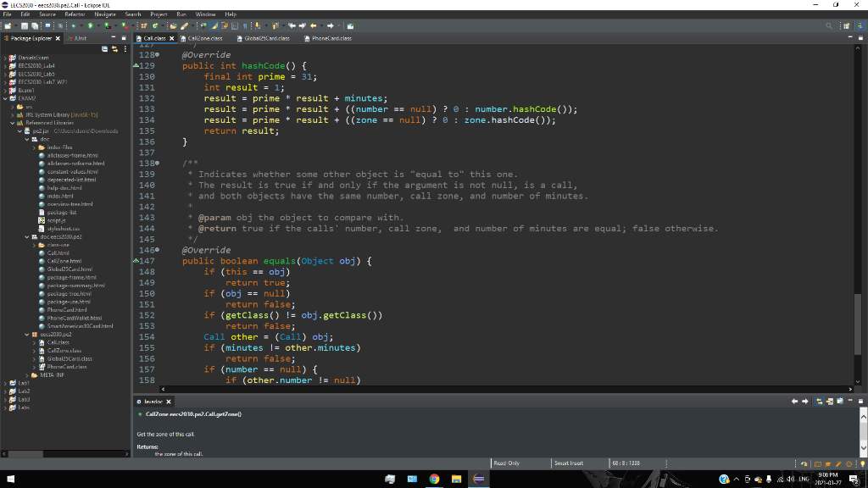Open Chrome from the taskbar
The image size is (868, 488).
tap(434, 480)
